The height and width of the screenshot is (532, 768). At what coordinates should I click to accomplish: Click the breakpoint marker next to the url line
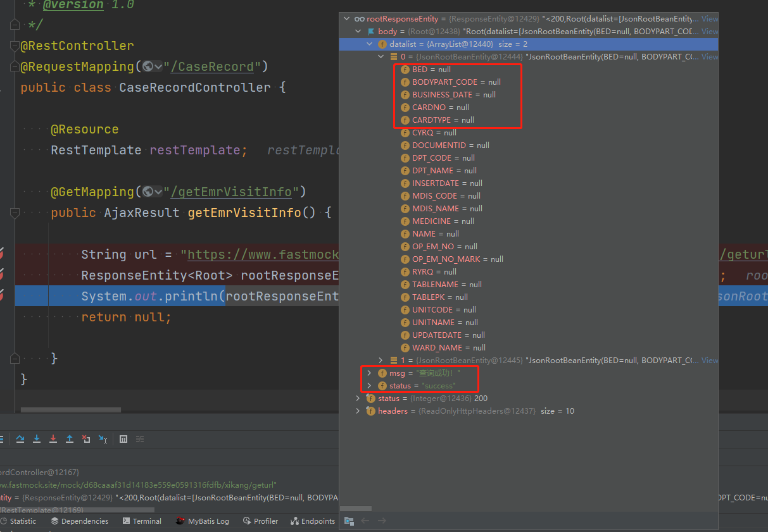[x=3, y=254]
